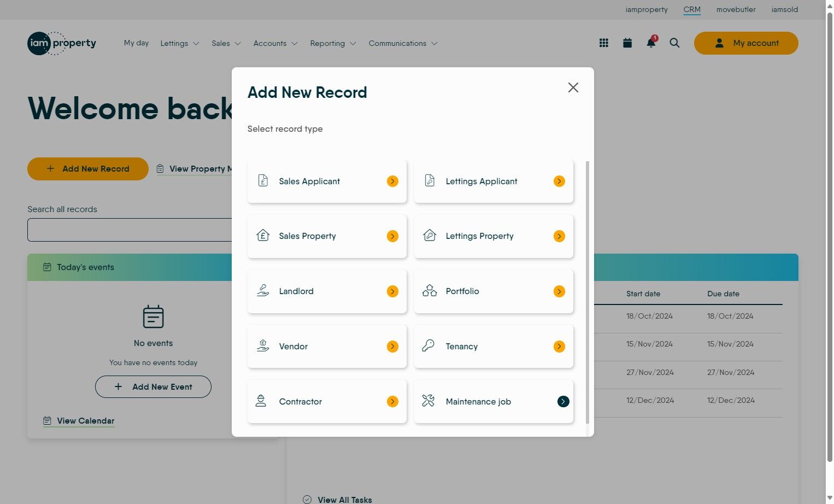Open the apps grid icon in header

click(604, 43)
